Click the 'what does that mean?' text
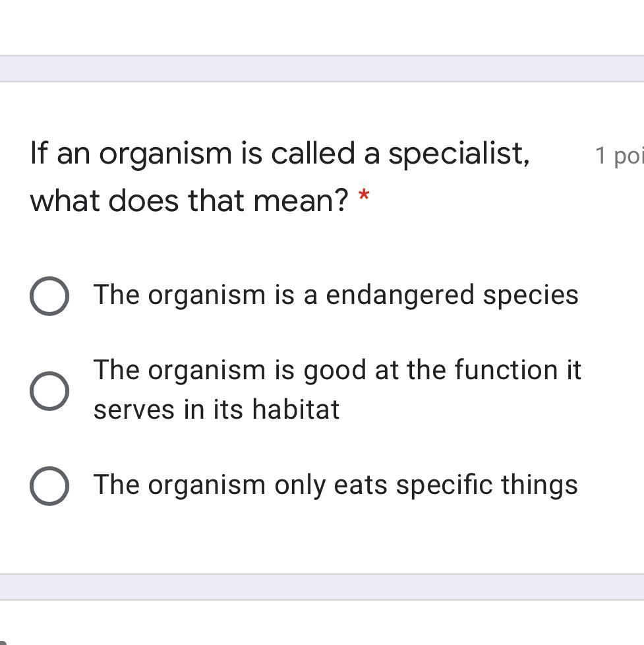Viewport: 644px width, 645px height. [189, 200]
